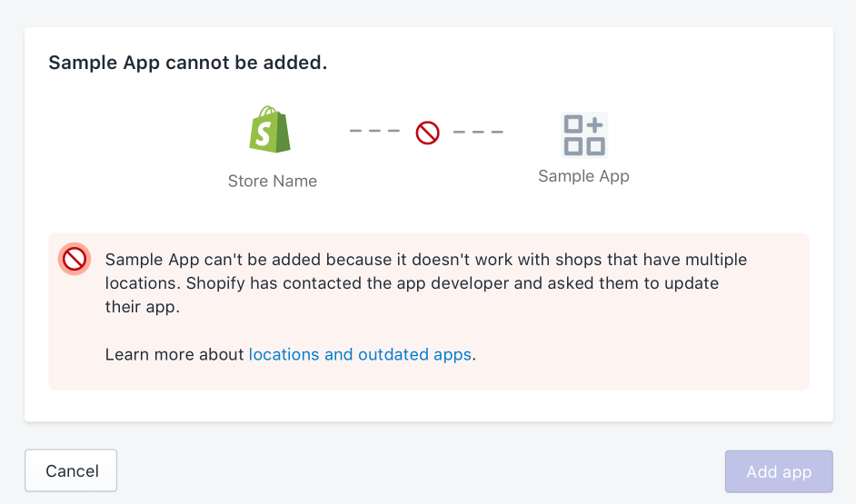Click the Shopify bag logo icon
Screen dimensions: 856x504
tap(270, 130)
